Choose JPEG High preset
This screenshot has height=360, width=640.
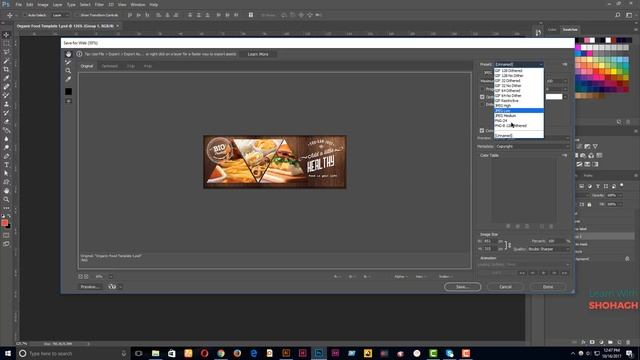pos(519,106)
